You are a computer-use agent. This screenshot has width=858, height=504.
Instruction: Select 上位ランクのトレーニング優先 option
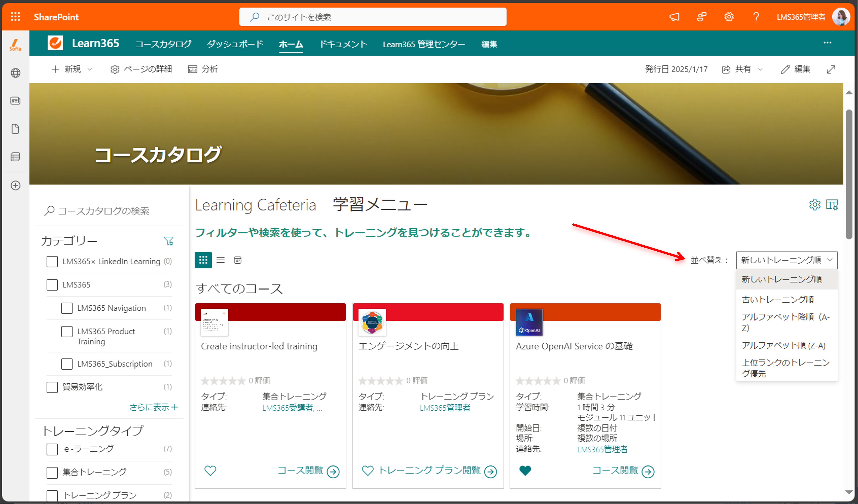787,368
